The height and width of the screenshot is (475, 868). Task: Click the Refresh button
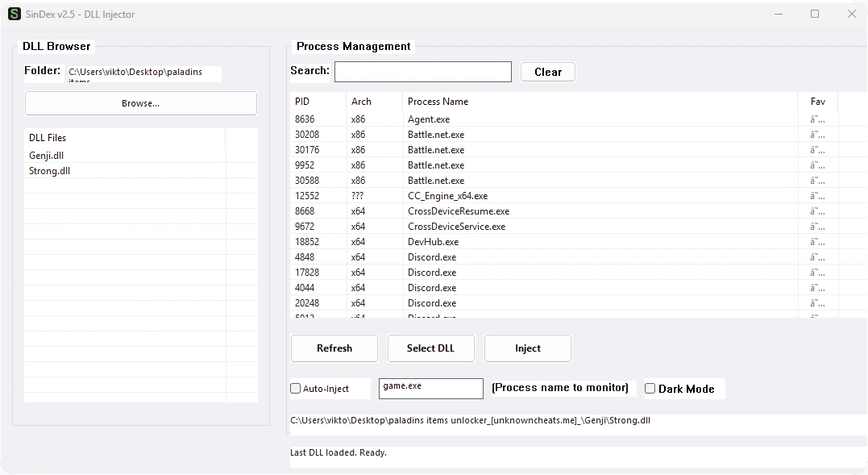click(334, 348)
